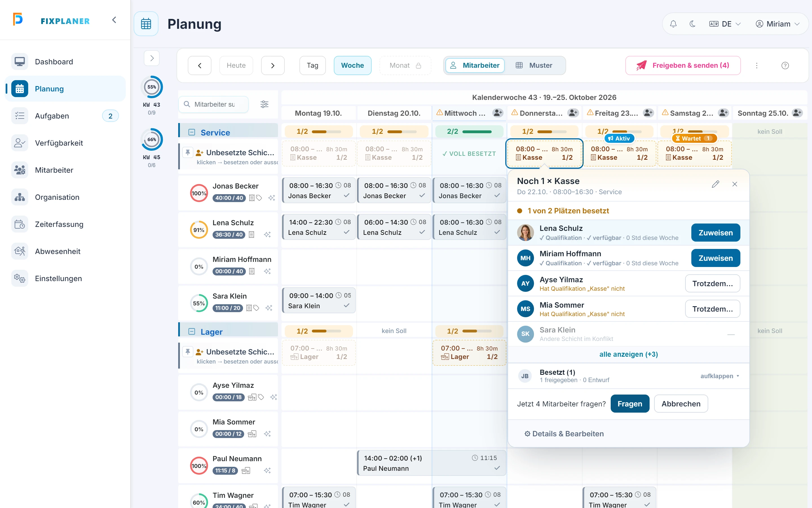
Task: Switch to the Tag view
Action: pyautogui.click(x=312, y=65)
